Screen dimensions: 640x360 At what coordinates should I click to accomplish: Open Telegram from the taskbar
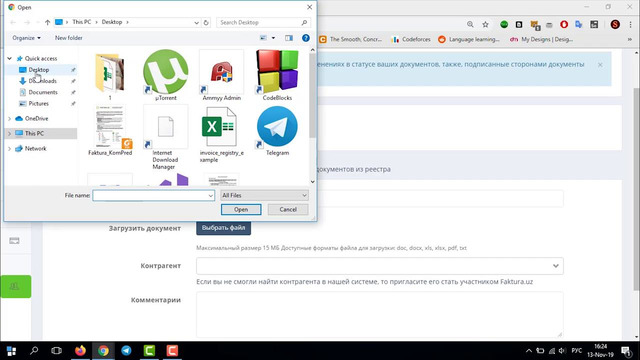(x=127, y=351)
